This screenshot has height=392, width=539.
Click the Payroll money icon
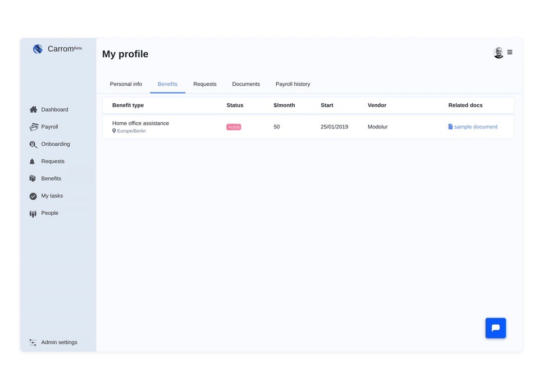pos(33,127)
